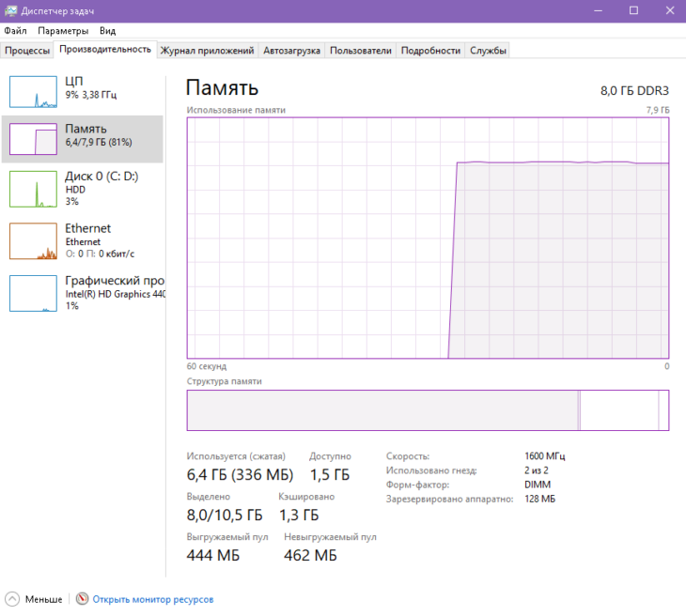686x616 pixels.
Task: Click the DIMM form factor value
Action: click(538, 485)
